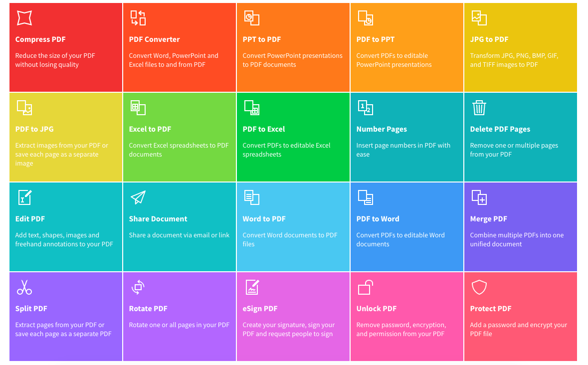
Task: Select the PPT to PDF heading
Action: tap(261, 39)
